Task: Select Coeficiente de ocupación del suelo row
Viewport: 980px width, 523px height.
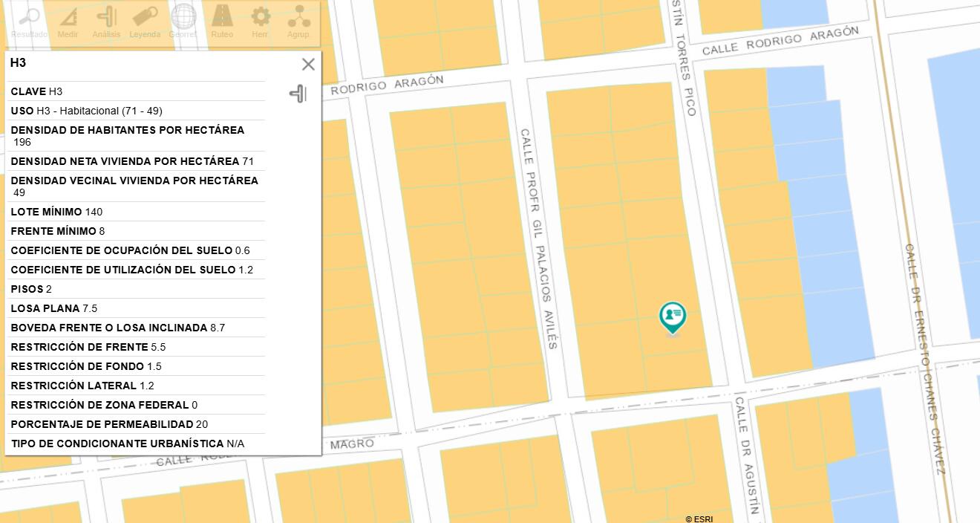Action: [137, 250]
